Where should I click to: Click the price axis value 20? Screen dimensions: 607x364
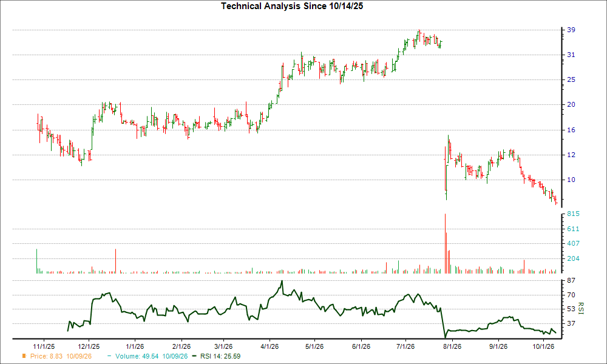coord(571,104)
